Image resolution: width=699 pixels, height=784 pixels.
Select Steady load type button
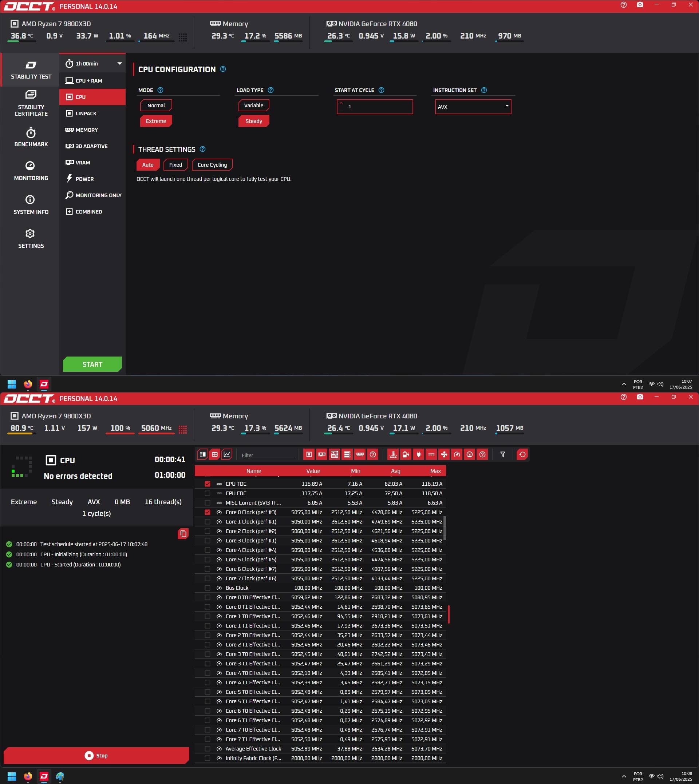[x=253, y=121]
